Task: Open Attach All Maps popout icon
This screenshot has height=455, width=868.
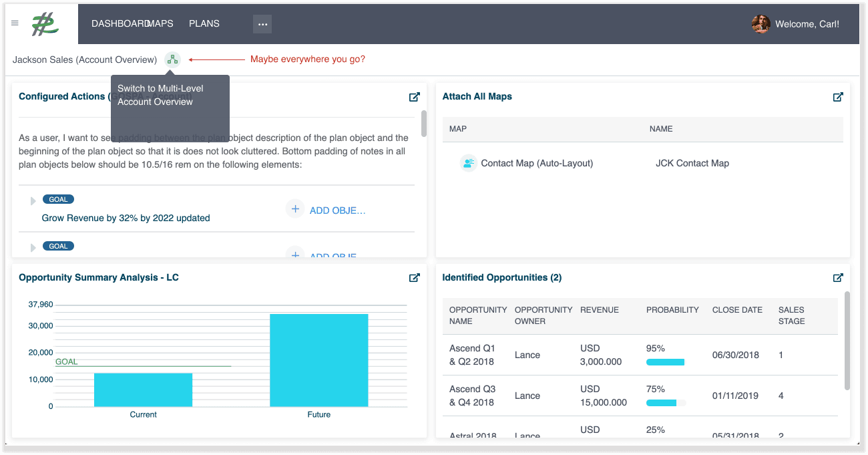Action: (x=838, y=97)
